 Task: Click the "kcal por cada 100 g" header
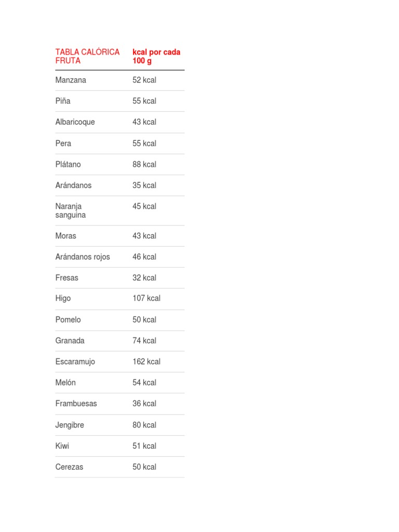pos(156,56)
